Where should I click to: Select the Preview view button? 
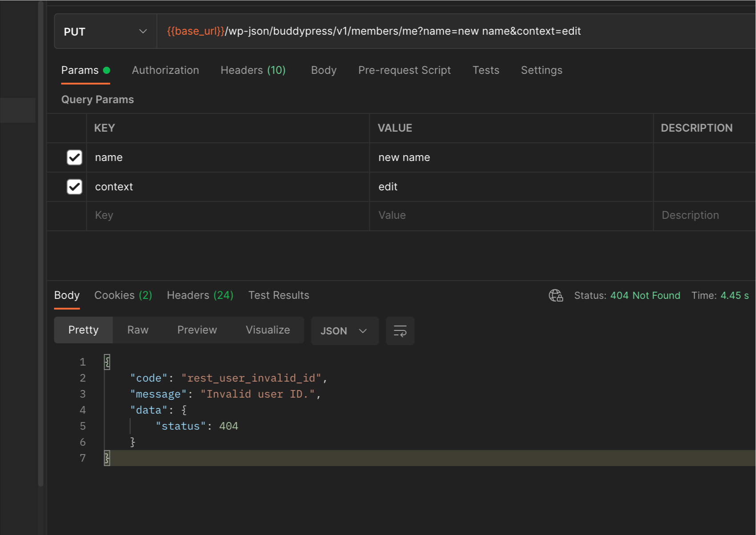tap(197, 330)
